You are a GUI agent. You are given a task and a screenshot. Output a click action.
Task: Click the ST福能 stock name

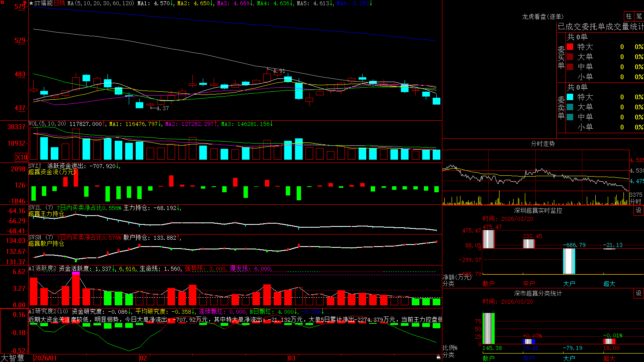pyautogui.click(x=43, y=3)
